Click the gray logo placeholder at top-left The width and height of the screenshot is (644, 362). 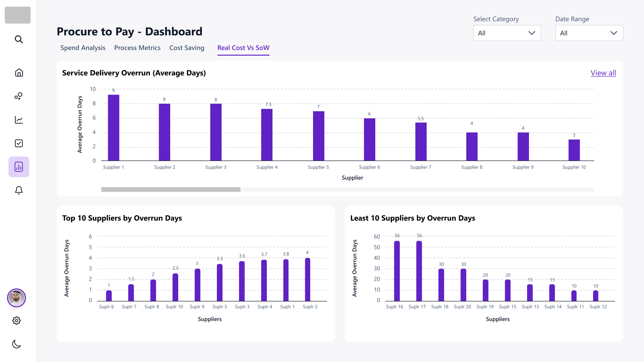[18, 15]
